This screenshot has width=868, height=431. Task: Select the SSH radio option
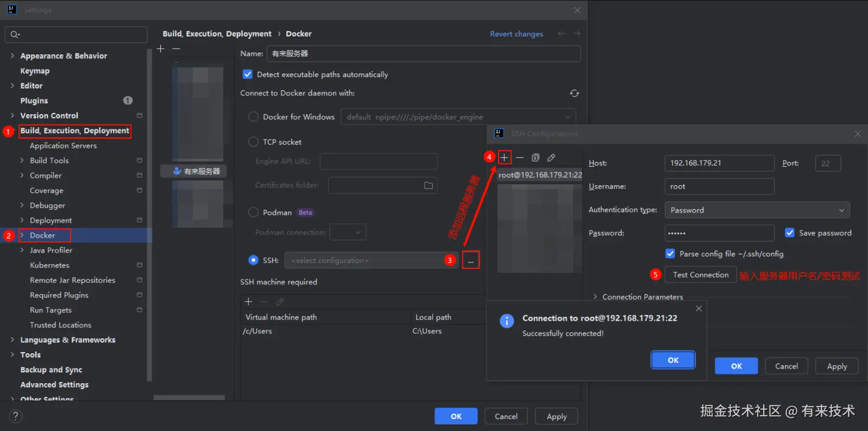coord(253,260)
